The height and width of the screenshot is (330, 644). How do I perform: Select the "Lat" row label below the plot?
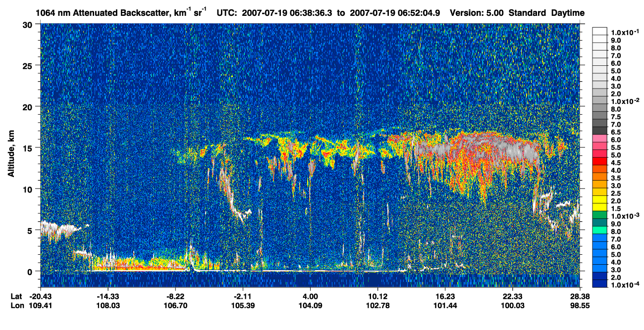pos(16,296)
